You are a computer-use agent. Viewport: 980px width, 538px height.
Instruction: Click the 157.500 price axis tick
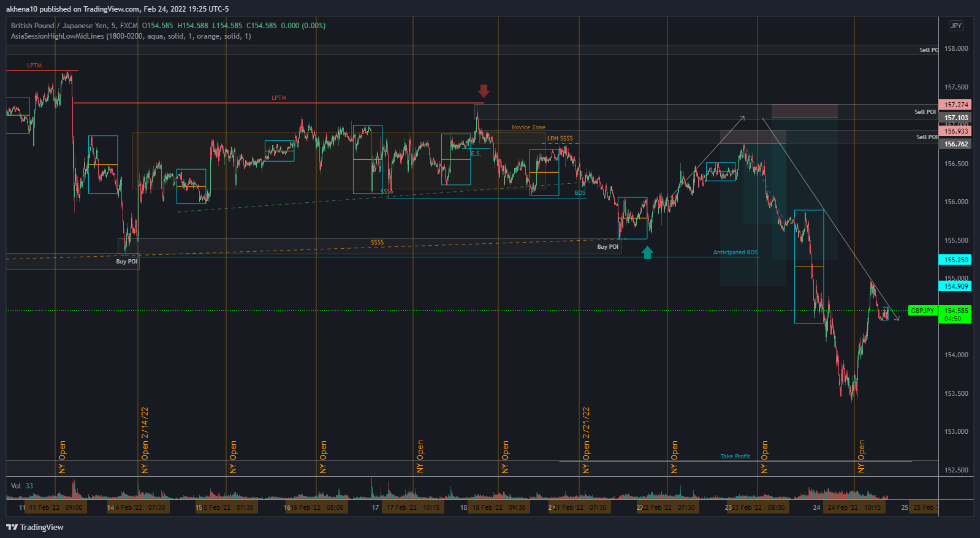(x=956, y=87)
